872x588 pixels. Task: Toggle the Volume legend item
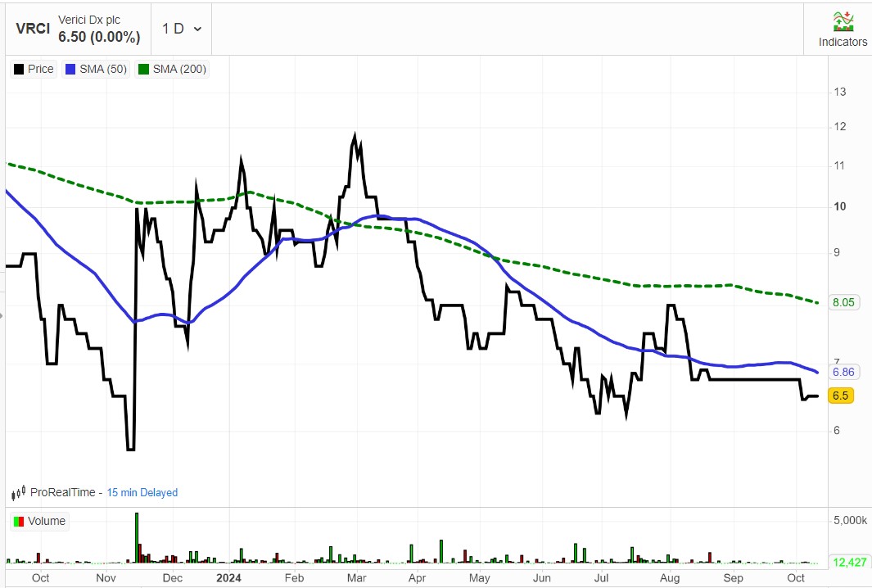tap(39, 521)
